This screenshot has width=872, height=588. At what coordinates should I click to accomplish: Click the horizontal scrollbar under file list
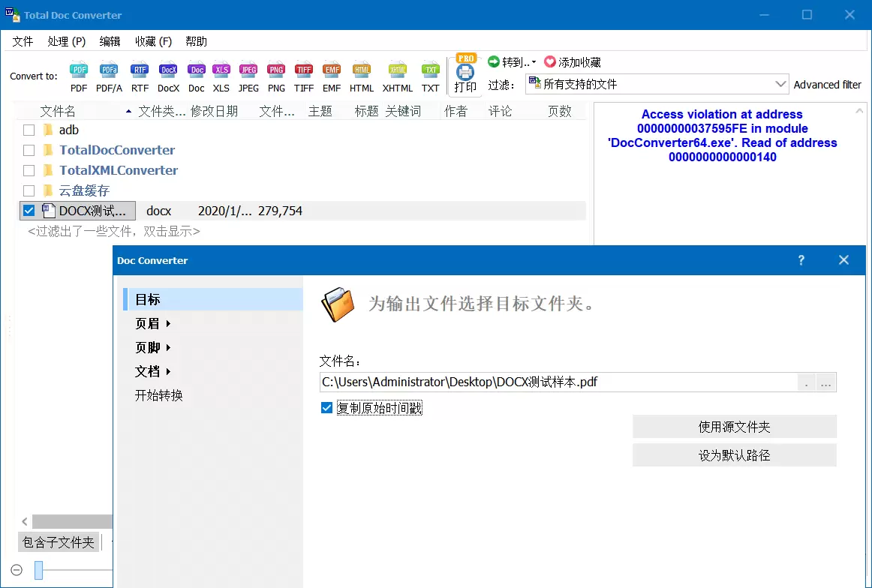tap(72, 521)
